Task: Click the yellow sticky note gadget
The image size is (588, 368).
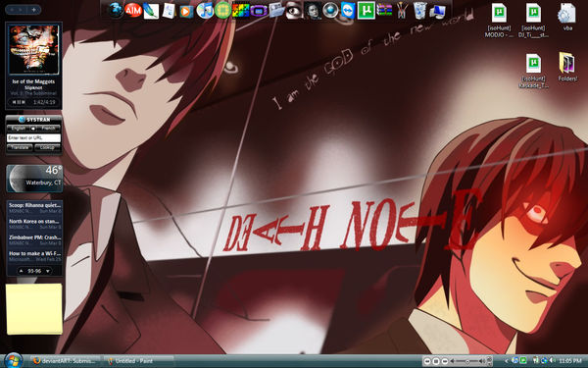Action: [x=34, y=309]
